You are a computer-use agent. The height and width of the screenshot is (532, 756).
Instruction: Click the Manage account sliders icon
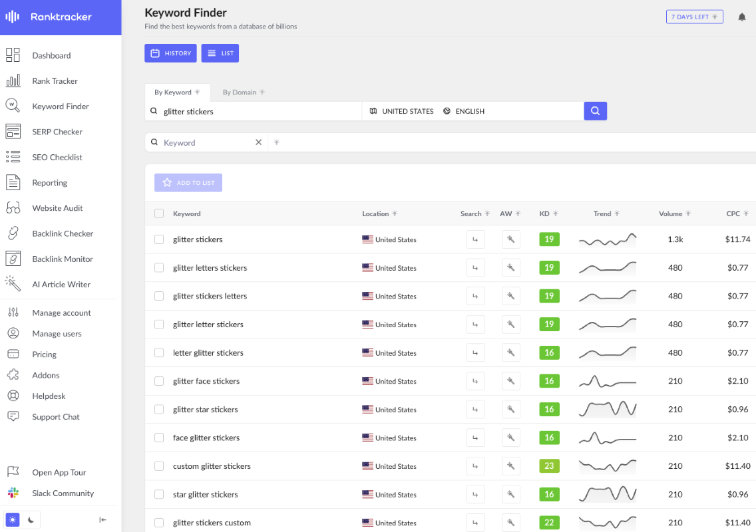[13, 313]
